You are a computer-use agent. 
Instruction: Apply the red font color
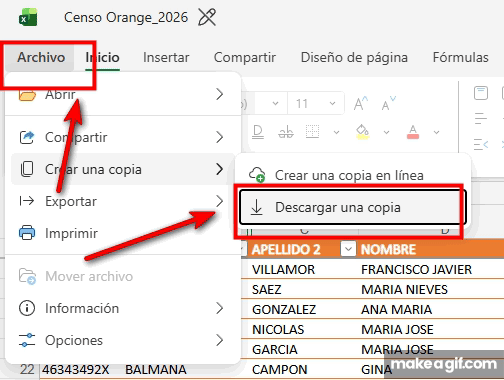click(x=413, y=132)
